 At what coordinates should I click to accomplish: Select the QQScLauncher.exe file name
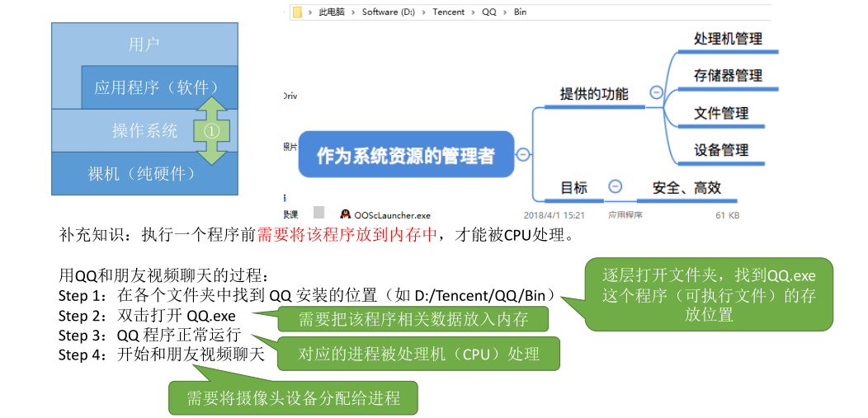pyautogui.click(x=393, y=216)
